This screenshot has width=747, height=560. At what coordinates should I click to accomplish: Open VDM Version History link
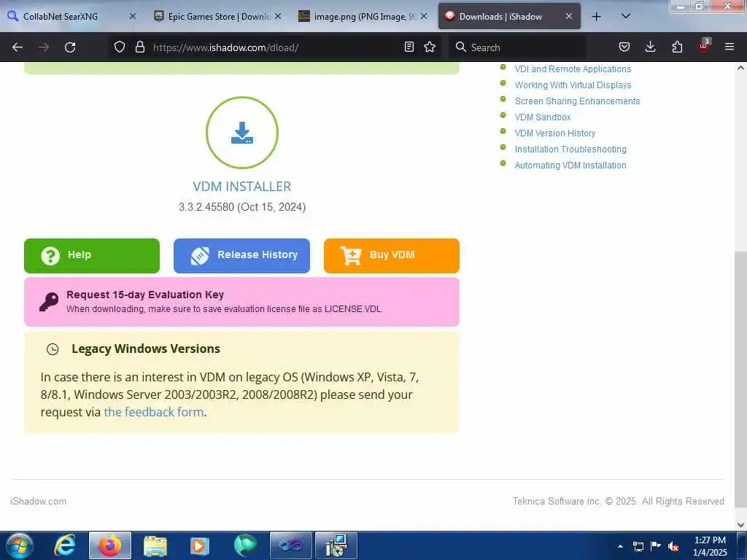(x=555, y=133)
